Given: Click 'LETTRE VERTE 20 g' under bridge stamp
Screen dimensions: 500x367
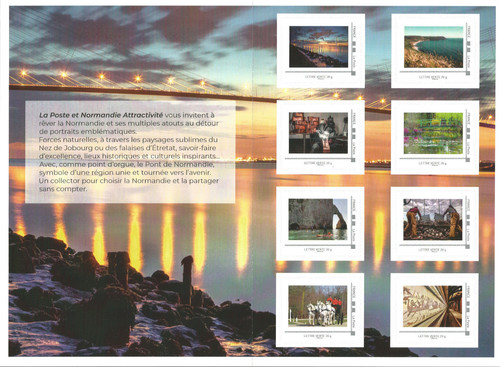Looking at the screenshot, I should pos(319,77).
